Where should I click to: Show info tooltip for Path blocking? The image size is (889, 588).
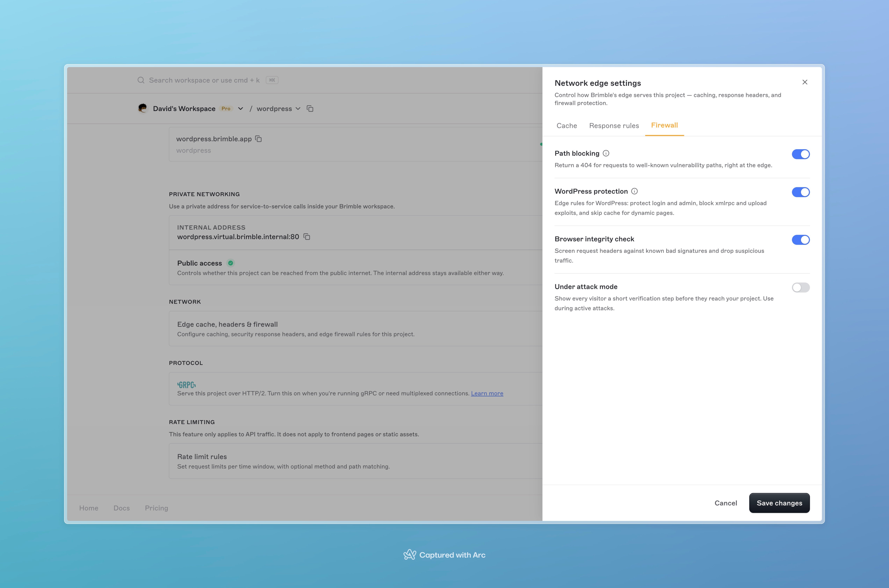pos(606,153)
